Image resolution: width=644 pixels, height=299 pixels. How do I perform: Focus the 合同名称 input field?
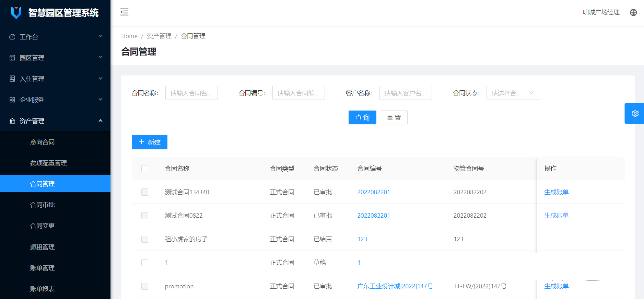(191, 93)
